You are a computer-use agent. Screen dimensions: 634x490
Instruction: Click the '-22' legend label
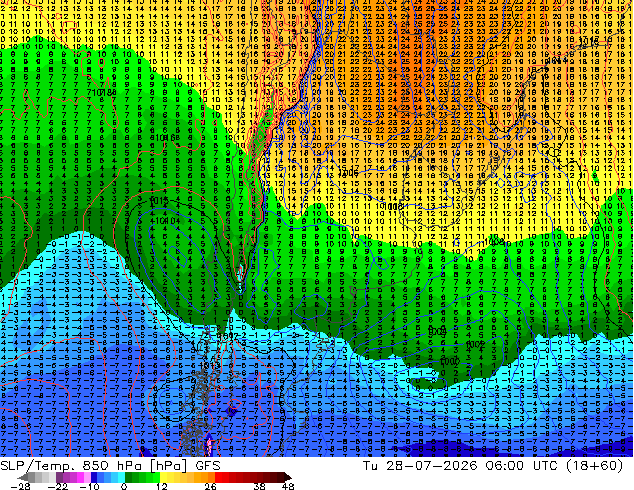[57, 486]
